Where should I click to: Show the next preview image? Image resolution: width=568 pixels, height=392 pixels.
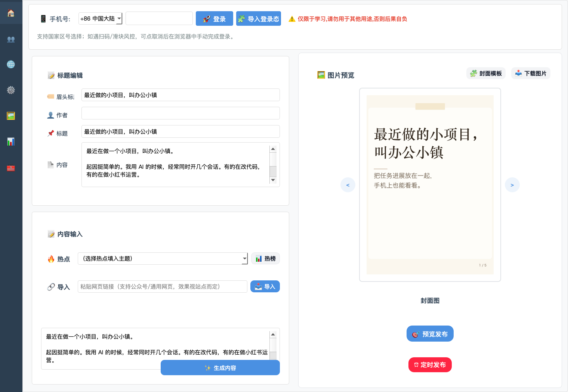pos(512,185)
